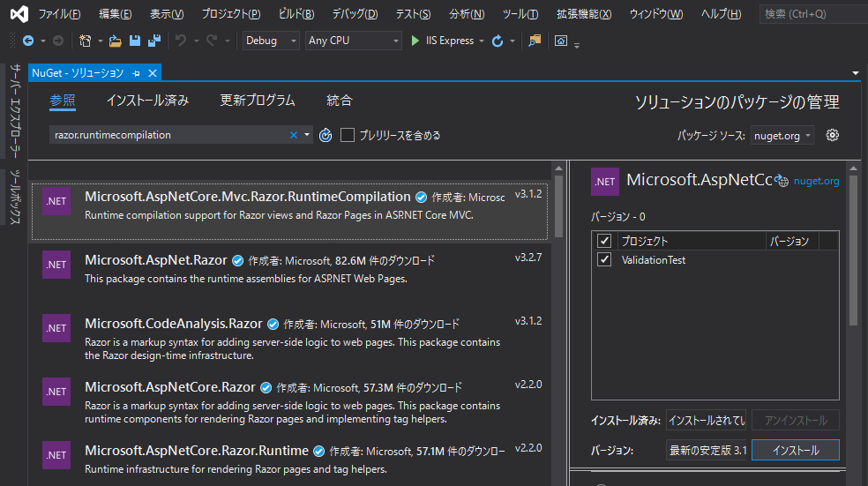868x486 pixels.
Task: Switch to the インストール済み tab
Action: point(148,101)
